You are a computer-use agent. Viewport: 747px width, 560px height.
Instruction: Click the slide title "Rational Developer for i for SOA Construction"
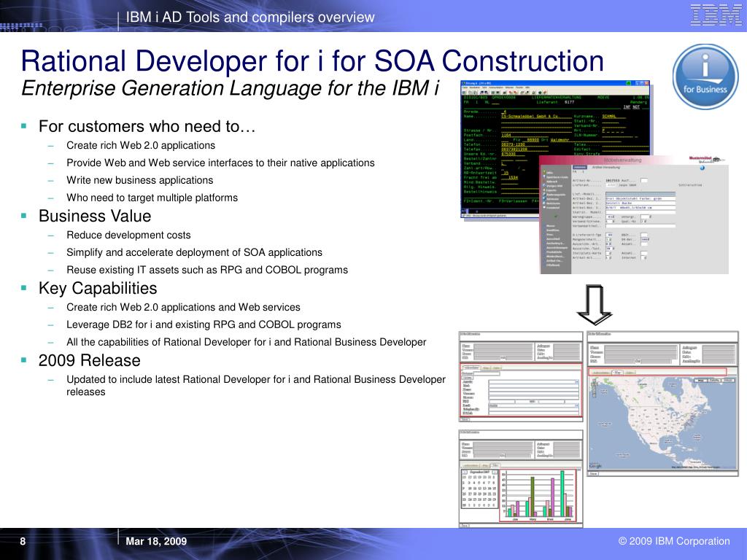312,61
